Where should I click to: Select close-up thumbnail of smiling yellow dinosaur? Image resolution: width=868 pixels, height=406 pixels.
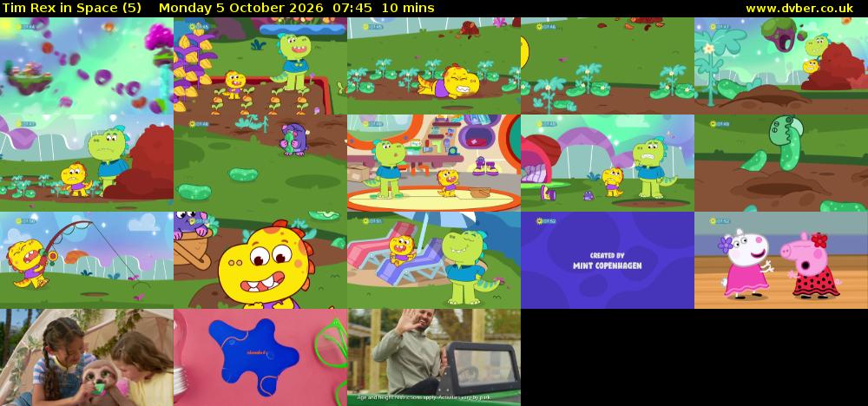[x=260, y=260]
